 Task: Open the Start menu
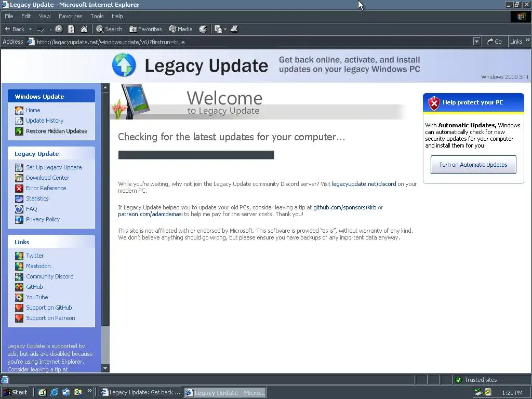coord(15,392)
